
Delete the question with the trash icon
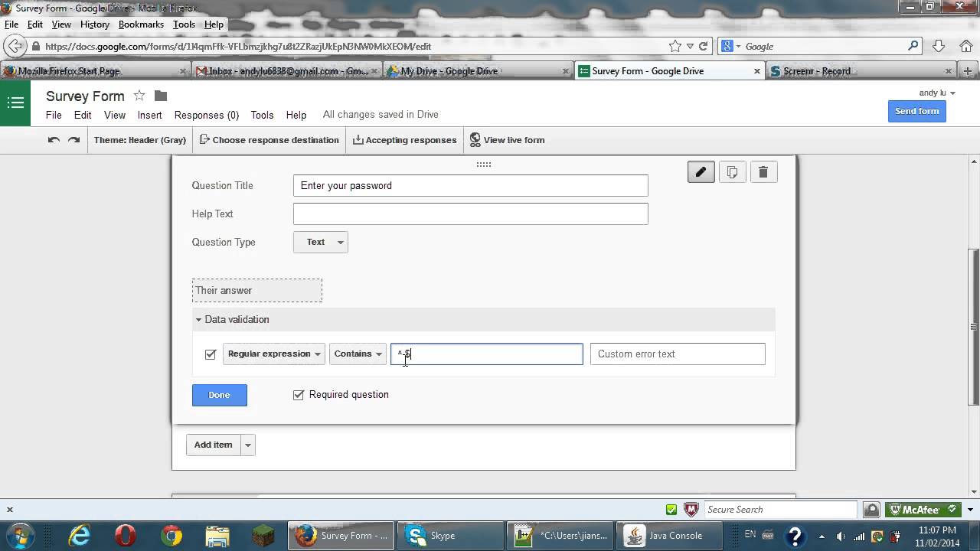pyautogui.click(x=763, y=172)
